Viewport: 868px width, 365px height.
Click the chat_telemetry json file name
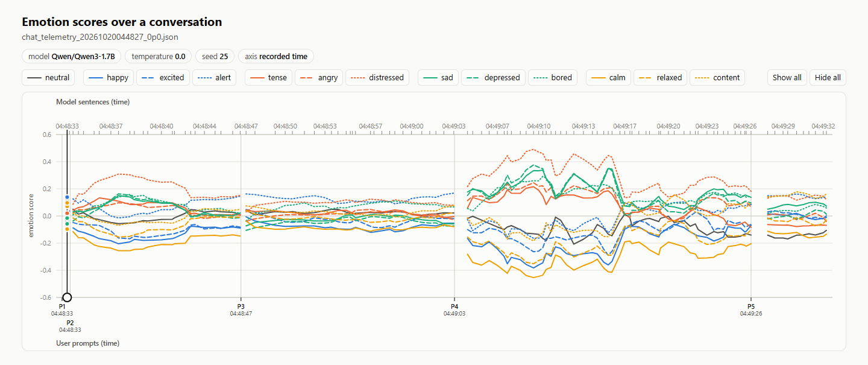click(x=100, y=37)
